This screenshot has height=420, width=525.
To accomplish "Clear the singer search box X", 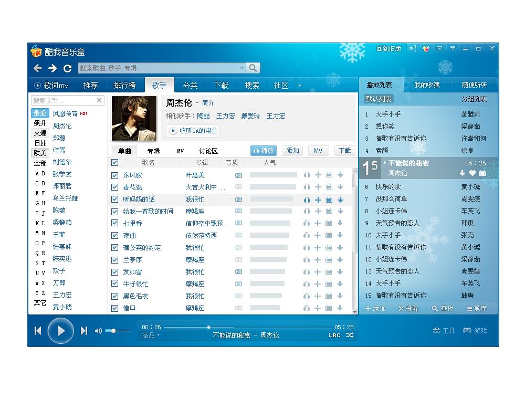I will (x=99, y=100).
